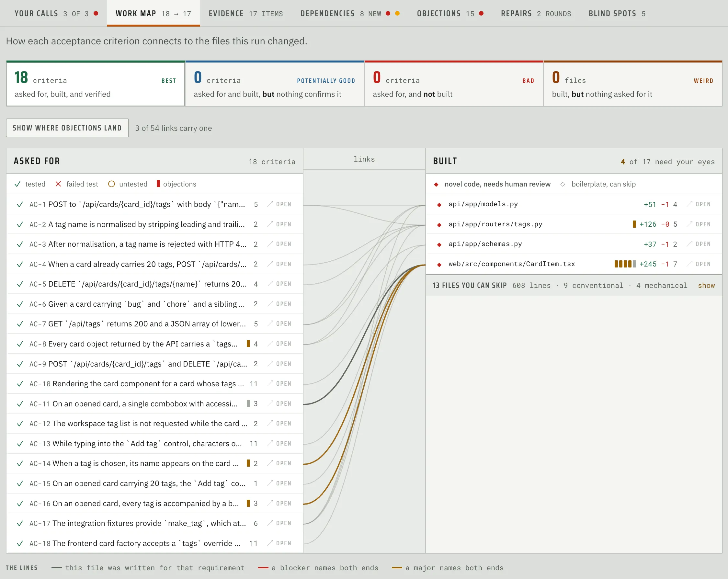This screenshot has height=579, width=728.
Task: Click objection bars on CardItem.tsx row
Action: point(625,264)
